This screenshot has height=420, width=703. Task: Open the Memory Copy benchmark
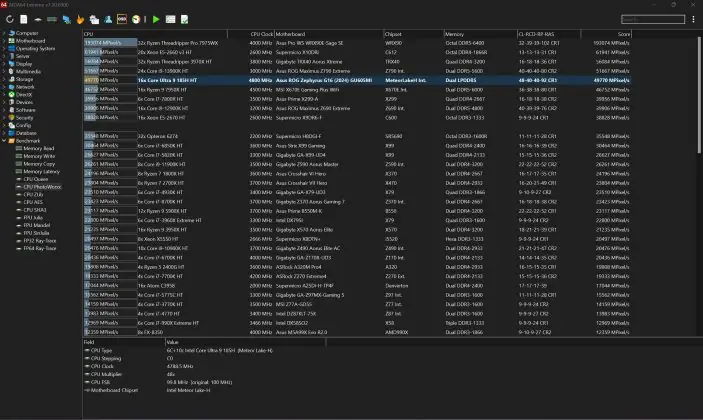pos(39,164)
